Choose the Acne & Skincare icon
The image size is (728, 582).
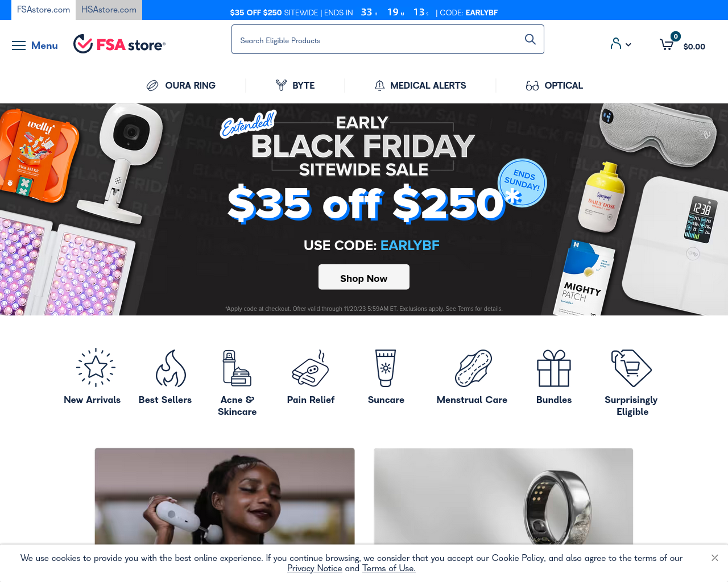point(237,368)
